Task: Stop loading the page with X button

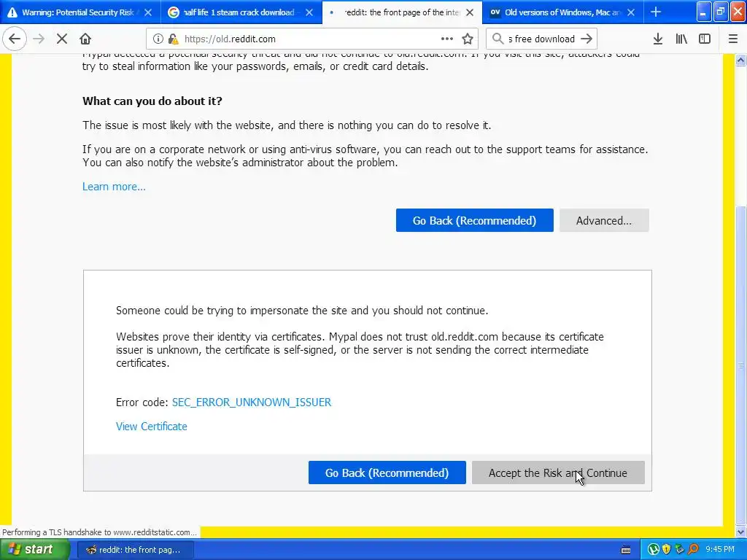Action: (62, 39)
